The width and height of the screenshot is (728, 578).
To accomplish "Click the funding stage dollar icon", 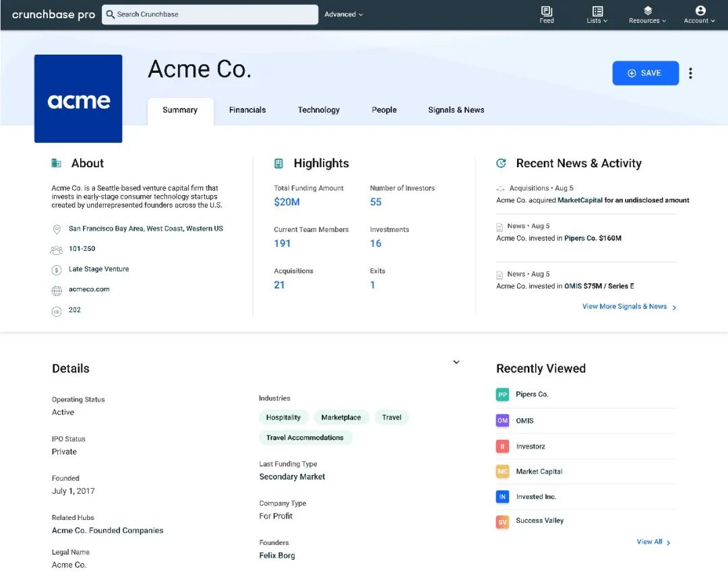I will click(x=57, y=270).
